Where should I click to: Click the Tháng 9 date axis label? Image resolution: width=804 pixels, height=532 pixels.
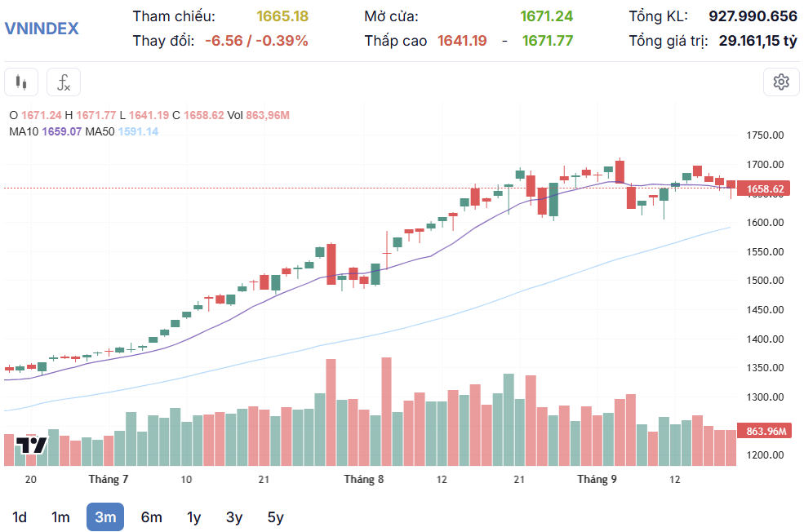597,479
